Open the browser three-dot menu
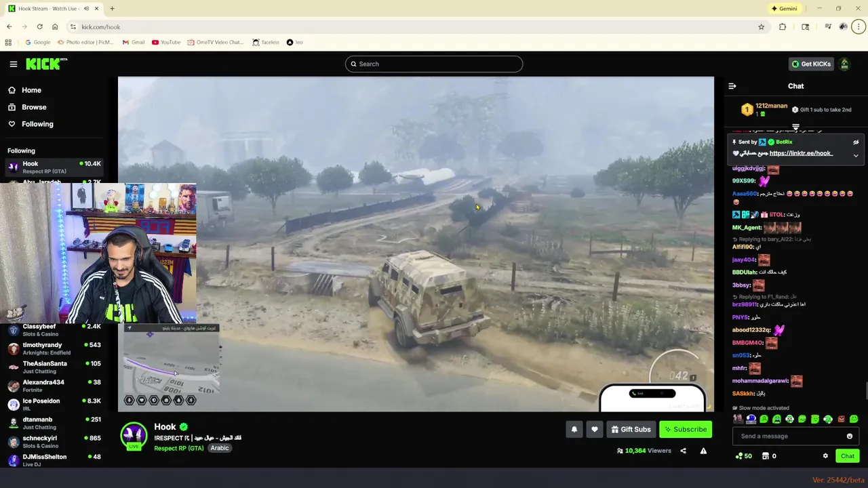Image resolution: width=868 pixels, height=488 pixels. (859, 27)
